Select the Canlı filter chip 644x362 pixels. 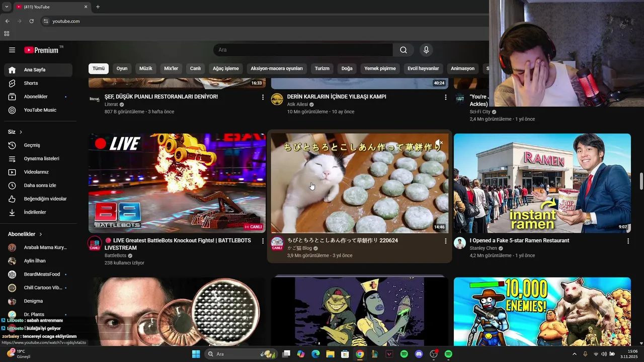pos(195,68)
